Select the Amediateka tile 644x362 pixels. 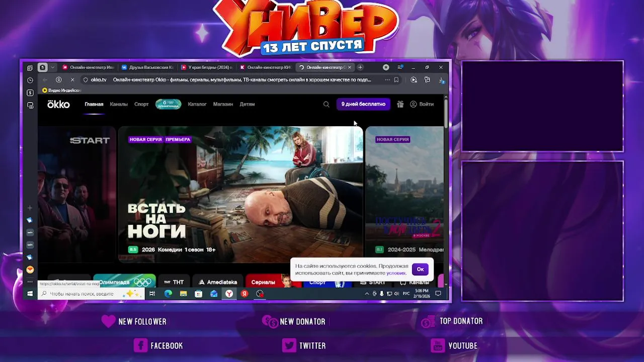pyautogui.click(x=218, y=282)
